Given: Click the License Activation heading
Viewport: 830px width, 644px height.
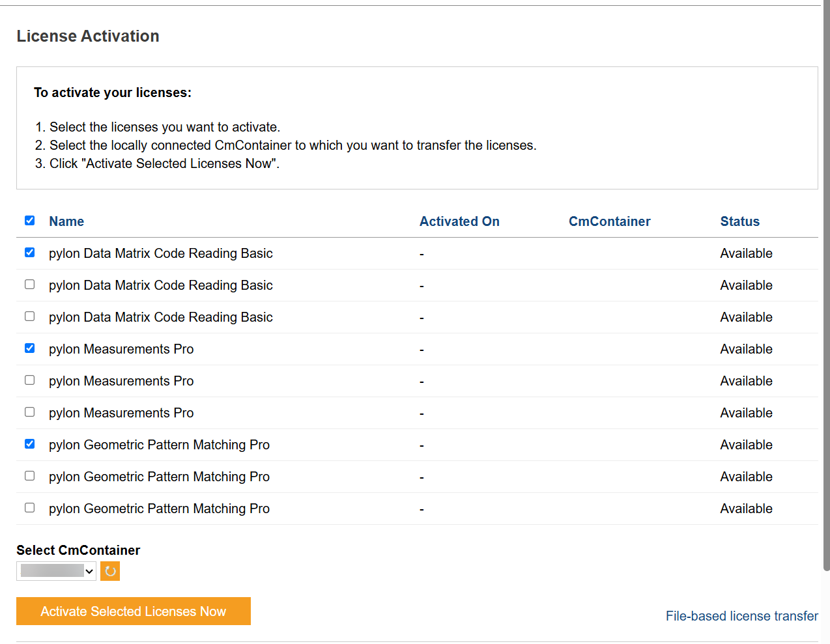Looking at the screenshot, I should (87, 36).
